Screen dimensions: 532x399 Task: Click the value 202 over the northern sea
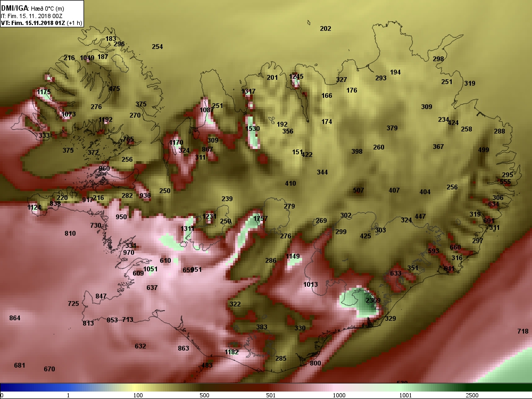tap(326, 29)
